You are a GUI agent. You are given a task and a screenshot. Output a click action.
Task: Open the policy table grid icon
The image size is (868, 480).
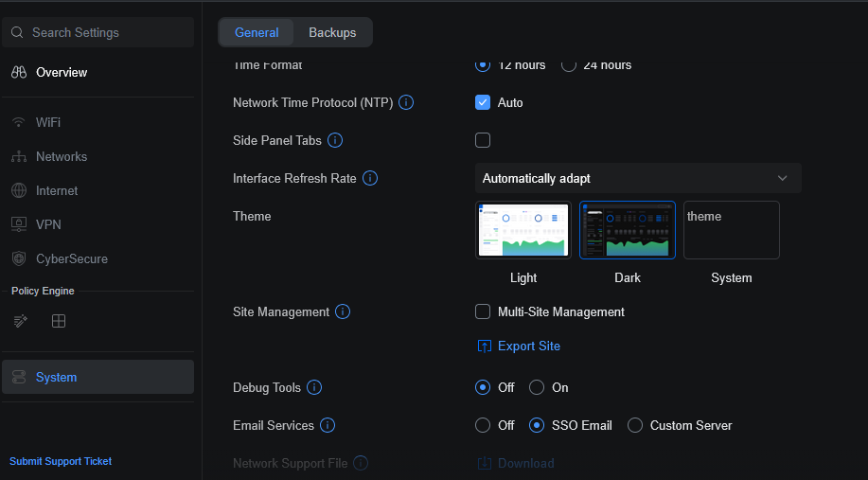[x=59, y=321]
